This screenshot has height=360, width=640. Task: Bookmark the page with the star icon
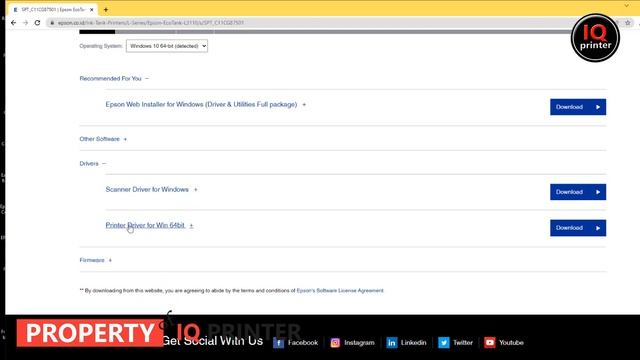click(x=628, y=23)
